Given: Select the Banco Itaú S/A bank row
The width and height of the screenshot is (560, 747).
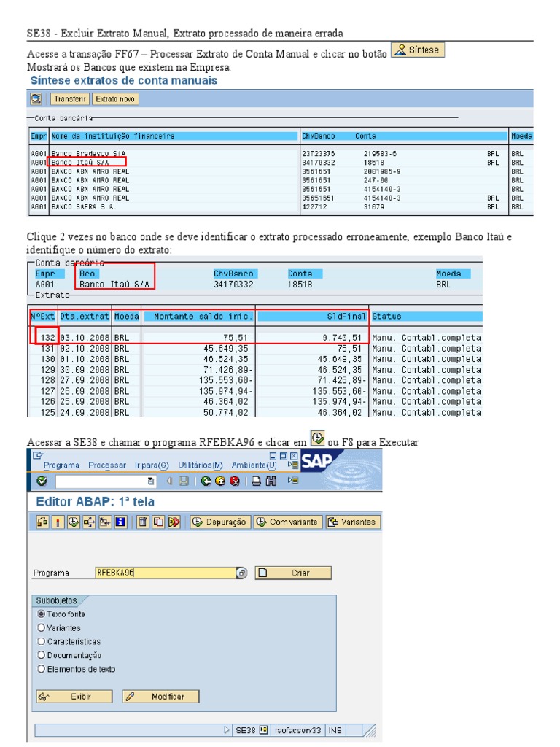Looking at the screenshot, I should [x=281, y=163].
